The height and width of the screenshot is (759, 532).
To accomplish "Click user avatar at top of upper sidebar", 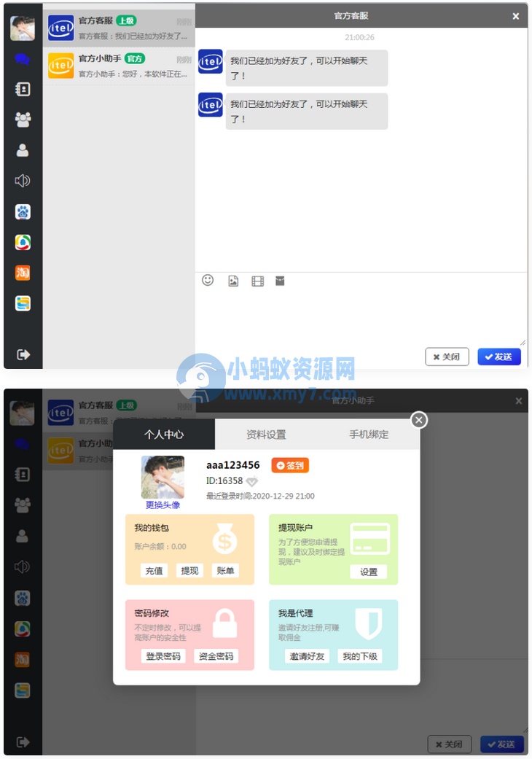I will click(x=23, y=28).
